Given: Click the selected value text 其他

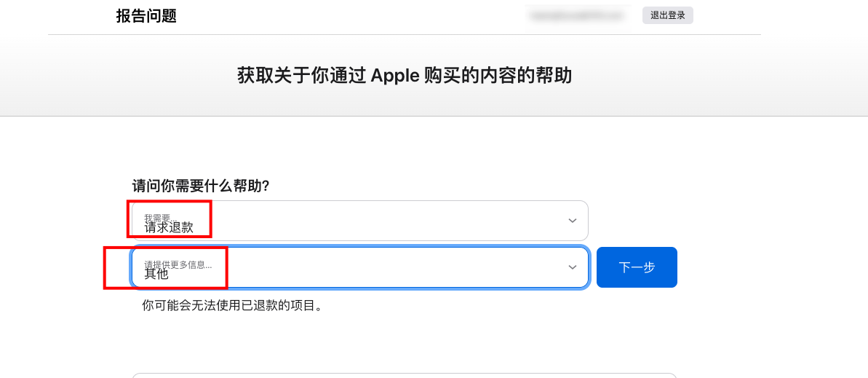Looking at the screenshot, I should point(156,274).
